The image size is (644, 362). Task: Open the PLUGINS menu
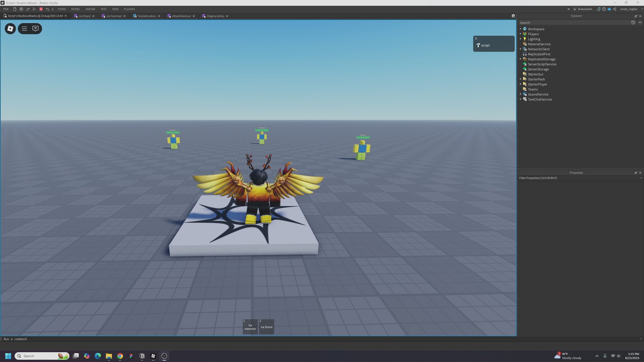pos(129,9)
